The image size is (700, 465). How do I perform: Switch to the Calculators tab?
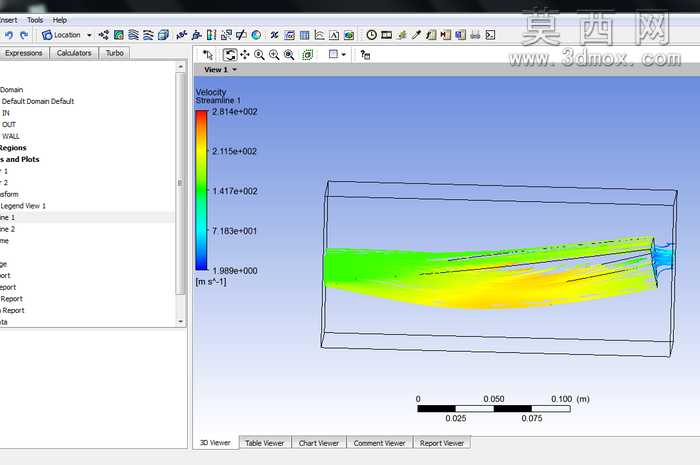[x=74, y=53]
